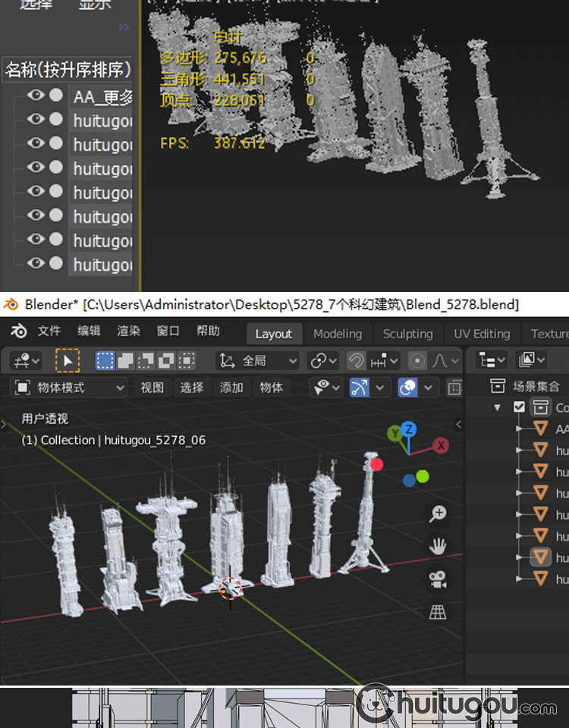
Task: Click the 添加 button in viewport header
Action: (x=231, y=388)
